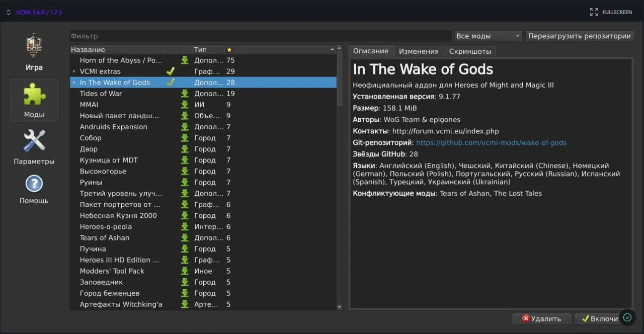Click download arrow for Собор

click(x=185, y=138)
